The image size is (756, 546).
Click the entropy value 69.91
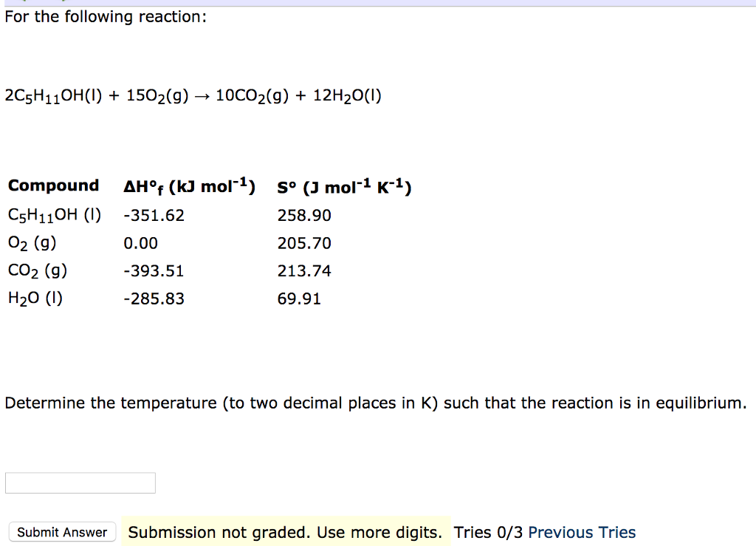click(300, 298)
